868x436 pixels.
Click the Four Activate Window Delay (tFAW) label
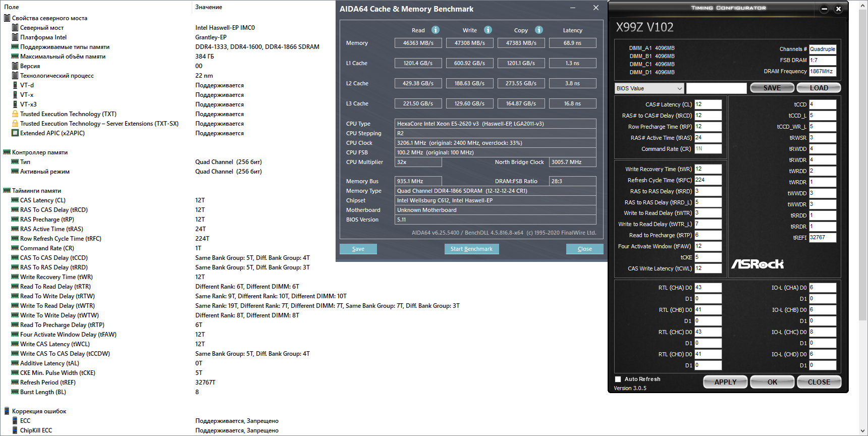tap(68, 335)
